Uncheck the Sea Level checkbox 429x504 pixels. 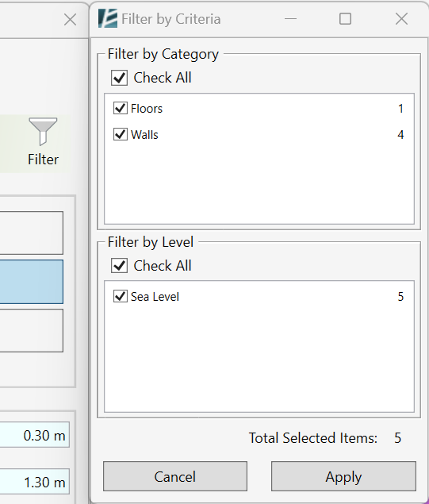120,296
